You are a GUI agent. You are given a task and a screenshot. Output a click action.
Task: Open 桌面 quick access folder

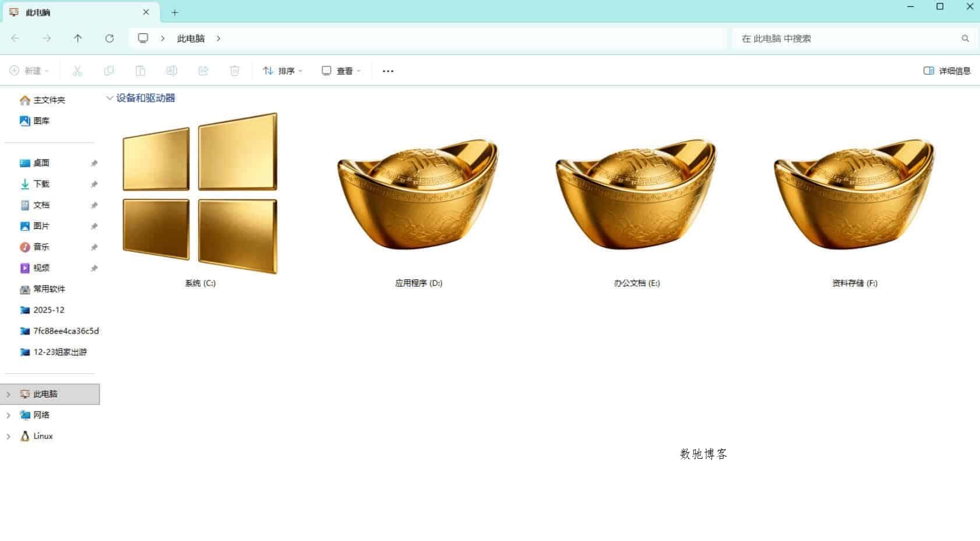34,163
